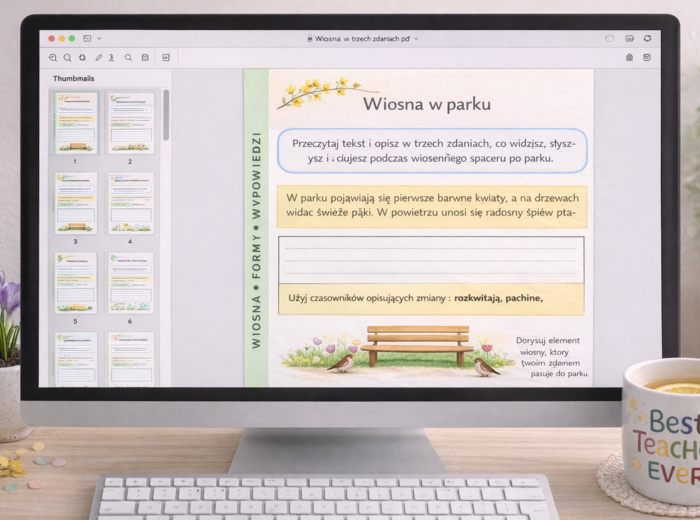The image size is (700, 520).
Task: Click the circular sync arrows icon
Action: (647, 38)
